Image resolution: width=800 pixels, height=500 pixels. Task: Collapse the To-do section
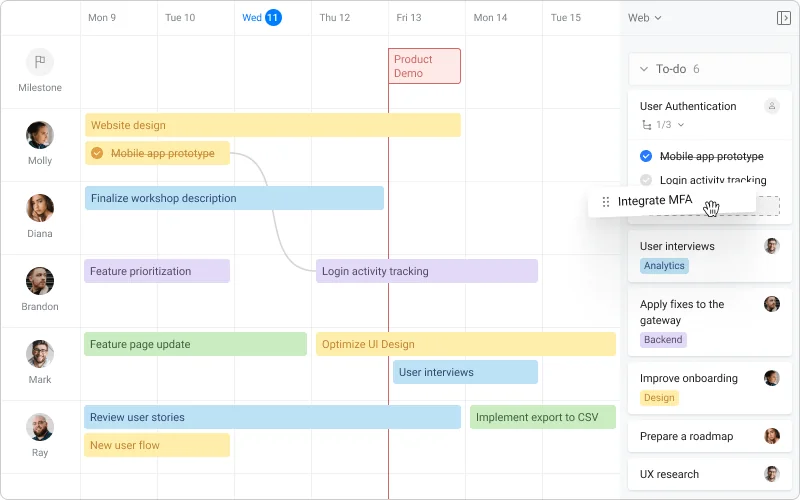pos(643,69)
